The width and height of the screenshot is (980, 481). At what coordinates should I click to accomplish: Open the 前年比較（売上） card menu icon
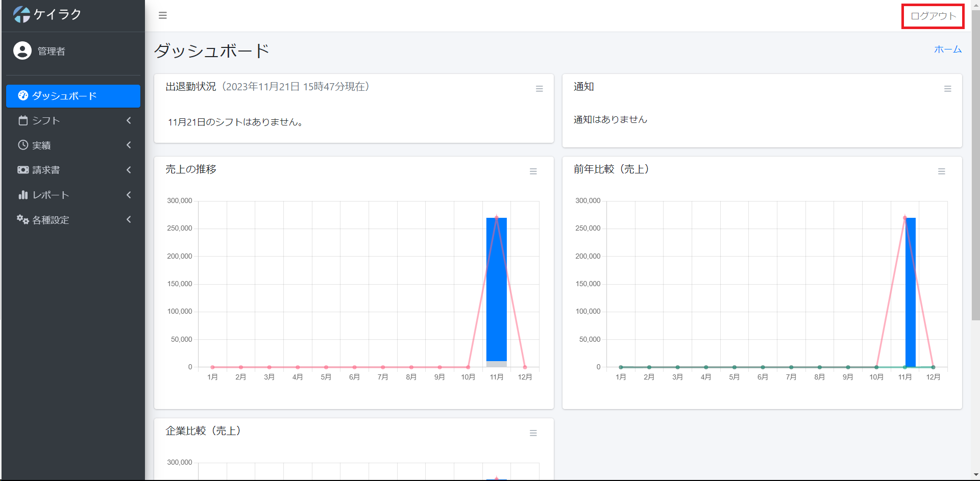(x=941, y=171)
